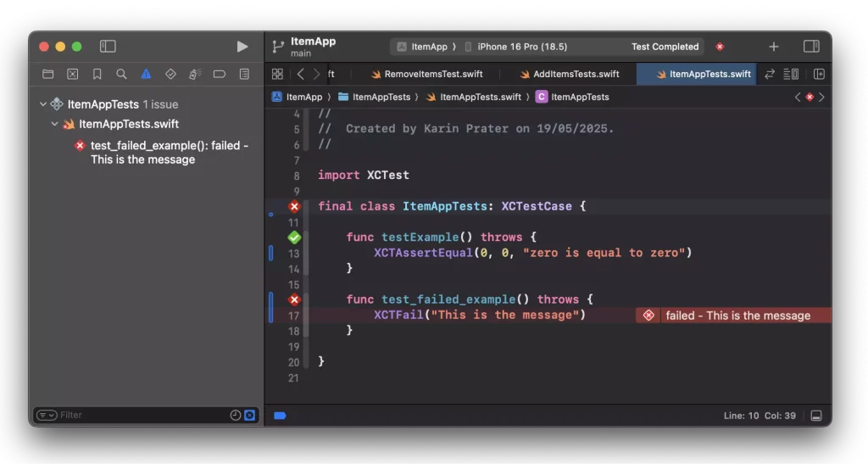Open the Report navigator

pos(244,75)
